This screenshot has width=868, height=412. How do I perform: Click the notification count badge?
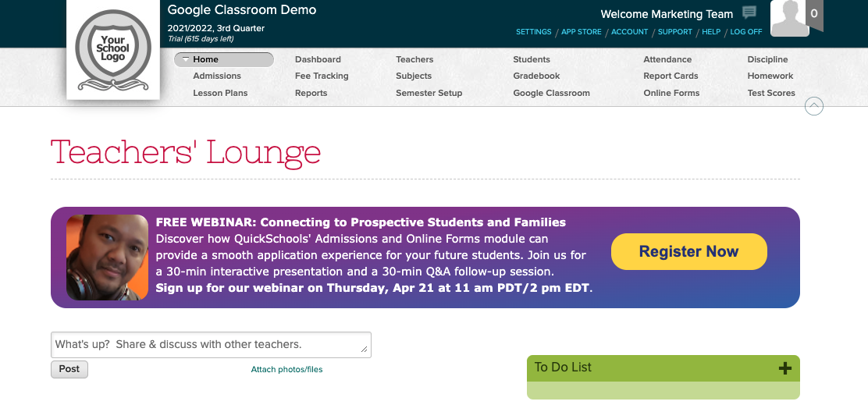[x=814, y=14]
